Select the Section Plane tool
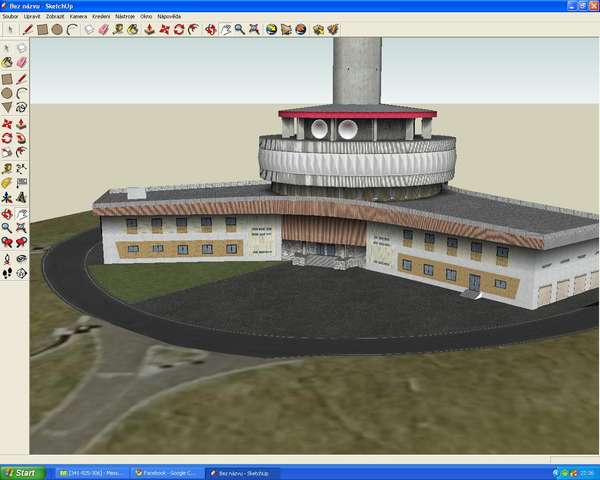This screenshot has width=600, height=480. [x=21, y=273]
